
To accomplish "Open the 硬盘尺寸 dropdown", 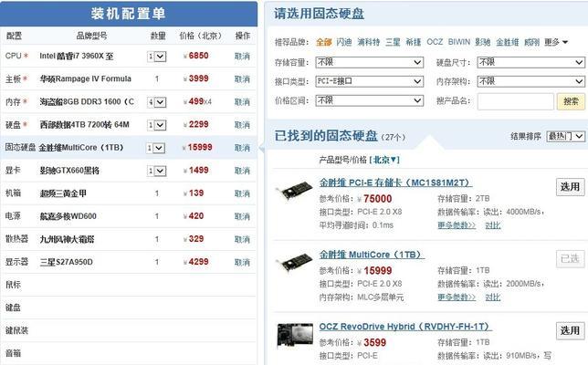I will (x=531, y=62).
